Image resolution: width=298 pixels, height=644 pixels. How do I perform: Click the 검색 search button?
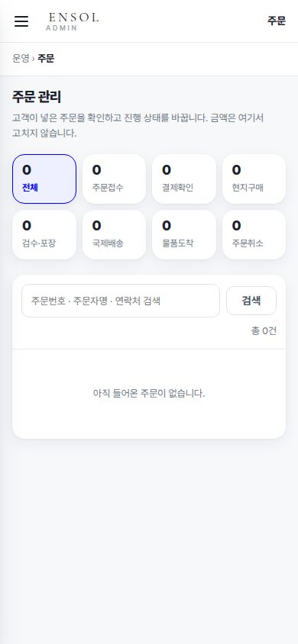point(251,301)
